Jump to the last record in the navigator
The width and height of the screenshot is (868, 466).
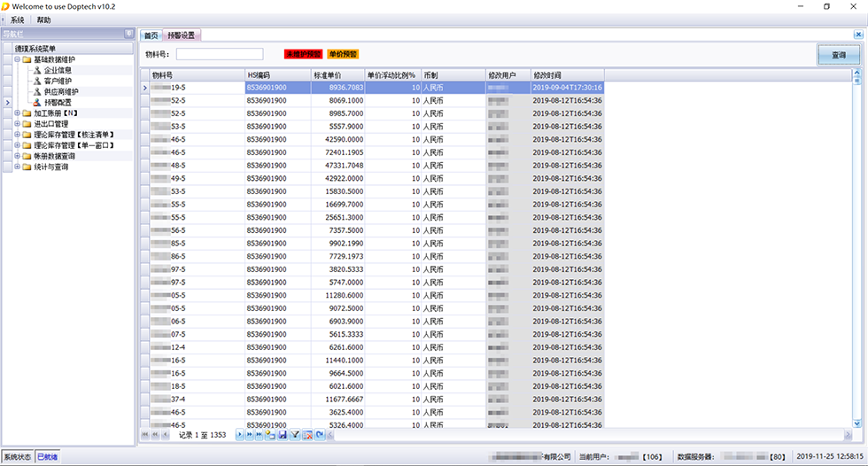(x=259, y=435)
